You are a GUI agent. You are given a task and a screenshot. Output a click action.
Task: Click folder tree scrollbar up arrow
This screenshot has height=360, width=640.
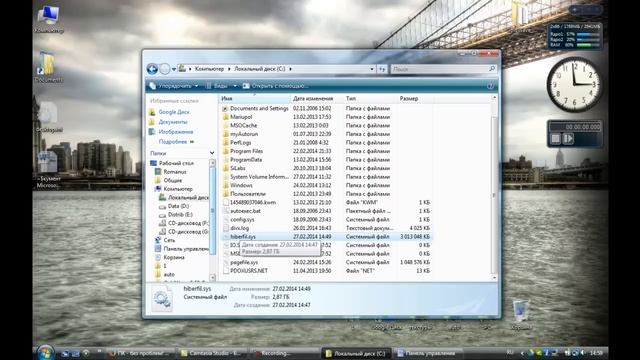[x=212, y=162]
